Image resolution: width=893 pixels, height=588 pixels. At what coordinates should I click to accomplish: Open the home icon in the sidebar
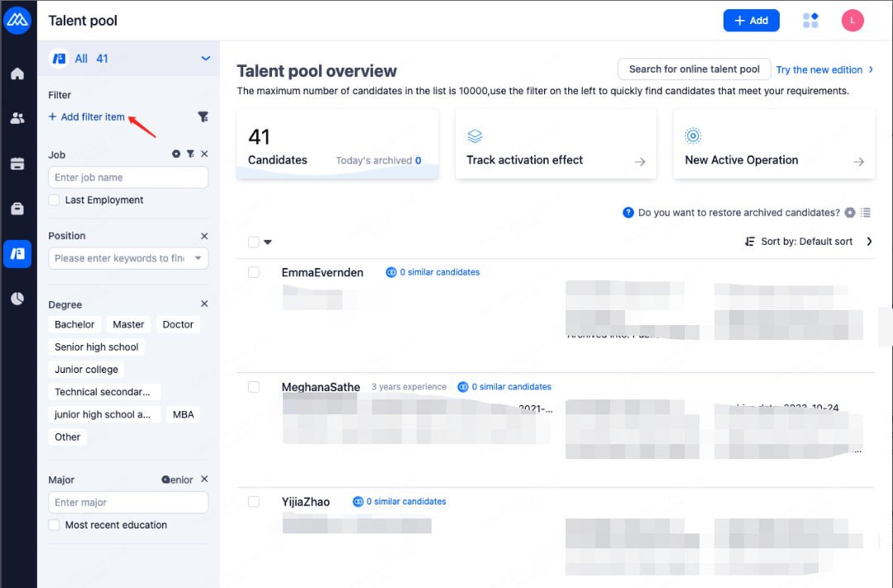point(17,74)
